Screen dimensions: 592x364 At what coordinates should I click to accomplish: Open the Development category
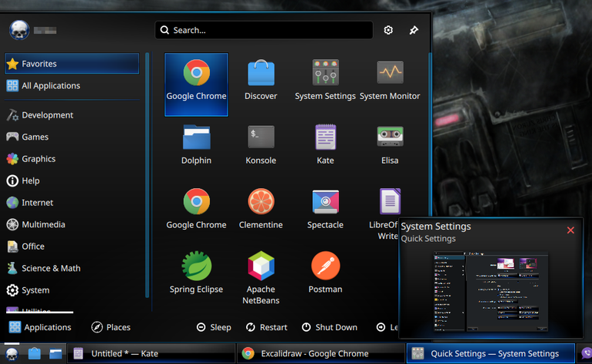pyautogui.click(x=72, y=115)
